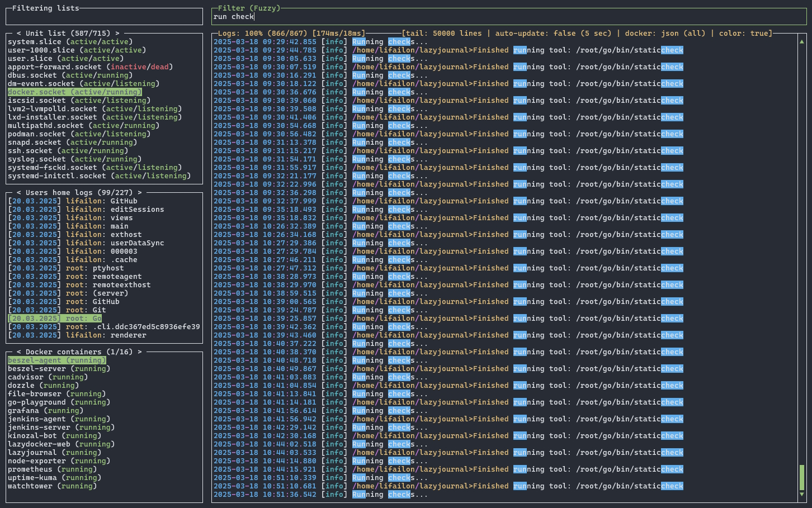812x508 pixels.
Task: Click the right arrow of Unit list
Action: (117, 34)
